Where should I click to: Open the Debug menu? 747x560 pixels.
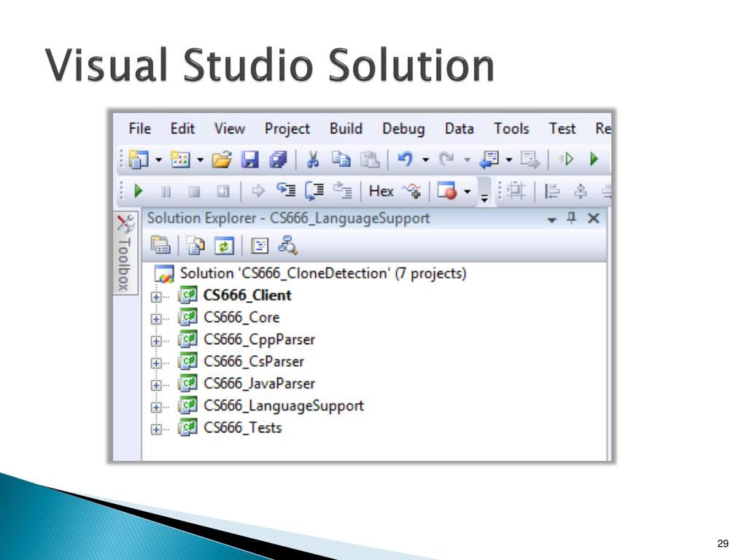point(403,129)
